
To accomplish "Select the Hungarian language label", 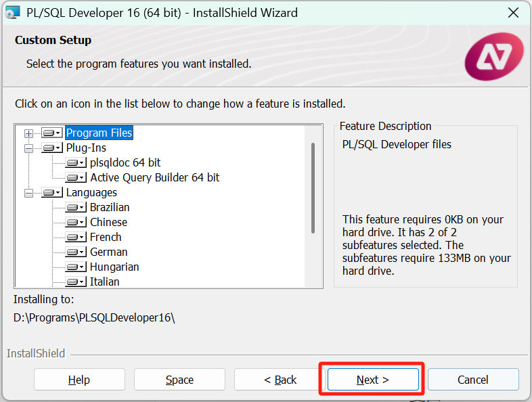I will [114, 267].
